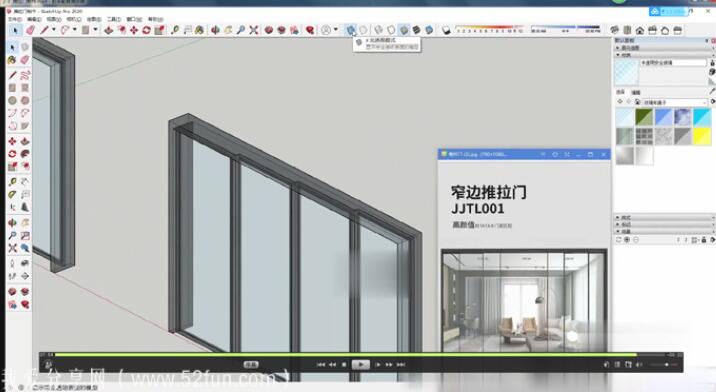
Task: Open the account icon dropdown arrow
Action: [336, 30]
